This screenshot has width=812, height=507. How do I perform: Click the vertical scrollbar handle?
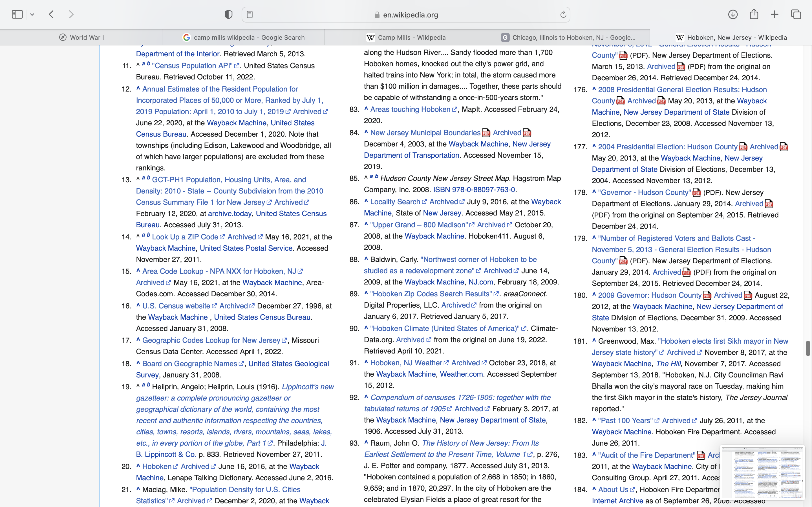point(808,348)
